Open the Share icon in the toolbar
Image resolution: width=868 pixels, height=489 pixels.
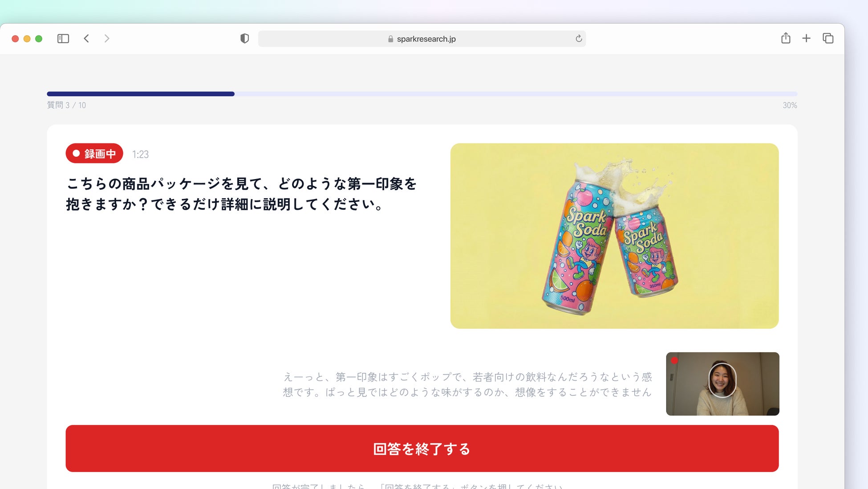click(x=786, y=38)
